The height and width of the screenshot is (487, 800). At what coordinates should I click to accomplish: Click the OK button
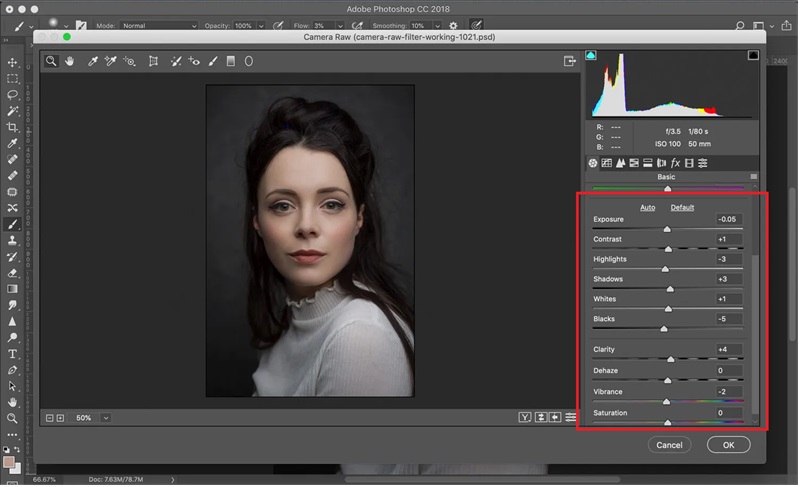(x=728, y=445)
